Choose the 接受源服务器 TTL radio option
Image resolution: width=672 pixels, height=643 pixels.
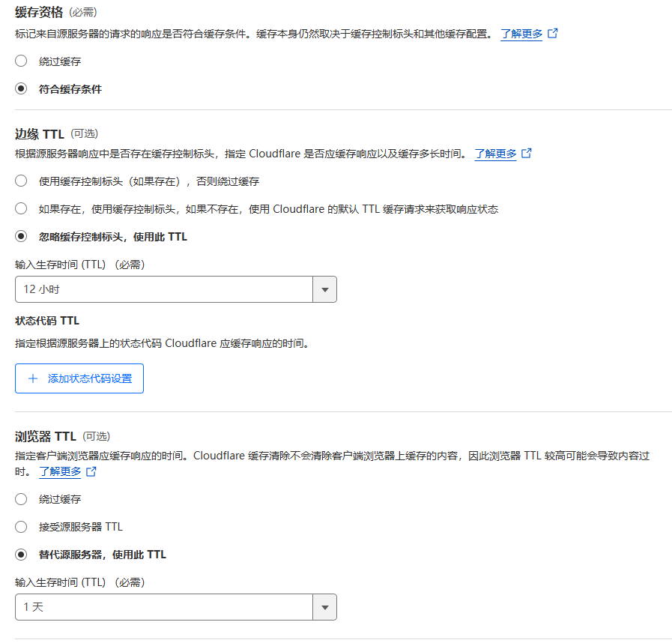pos(21,527)
